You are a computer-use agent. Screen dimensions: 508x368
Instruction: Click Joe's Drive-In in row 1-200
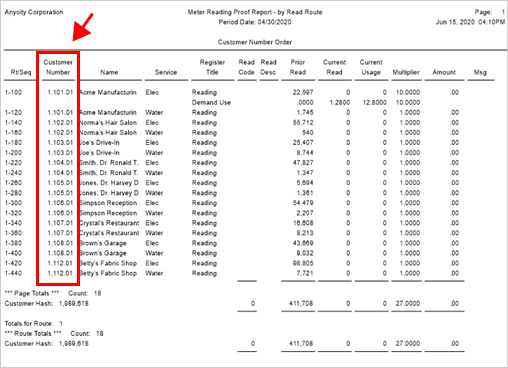click(x=99, y=153)
